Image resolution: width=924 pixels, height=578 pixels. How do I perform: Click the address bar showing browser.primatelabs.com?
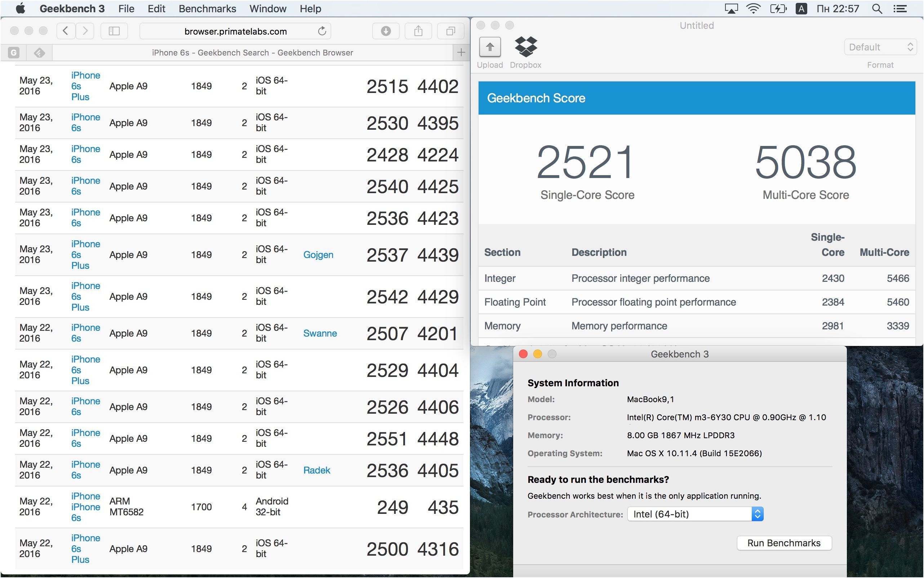(235, 31)
